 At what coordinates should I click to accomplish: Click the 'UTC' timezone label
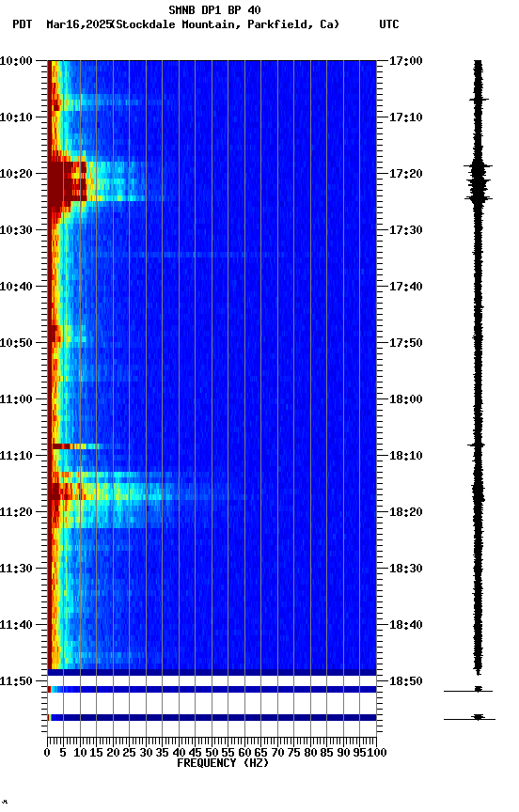pyautogui.click(x=389, y=24)
